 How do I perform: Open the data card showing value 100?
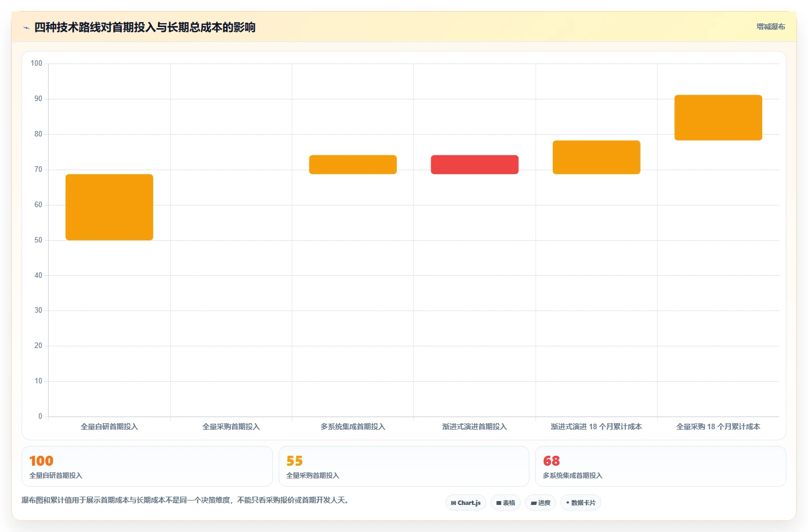pos(147,466)
